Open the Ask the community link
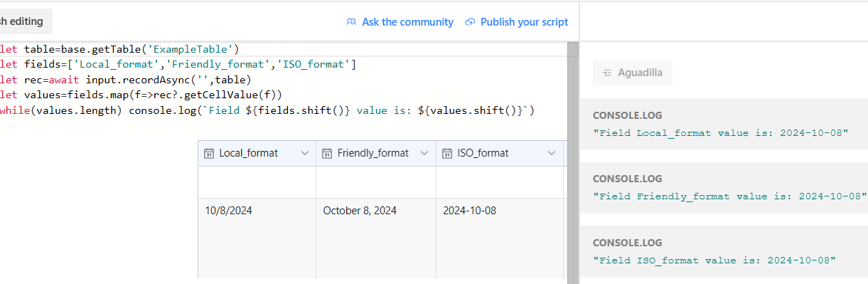Image resolution: width=868 pixels, height=284 pixels. click(400, 22)
